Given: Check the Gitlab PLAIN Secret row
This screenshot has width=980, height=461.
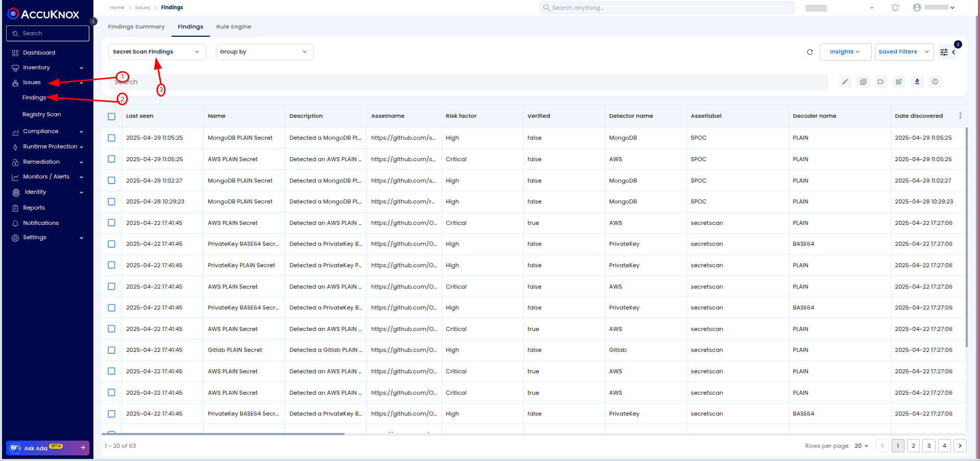Looking at the screenshot, I should coord(112,350).
